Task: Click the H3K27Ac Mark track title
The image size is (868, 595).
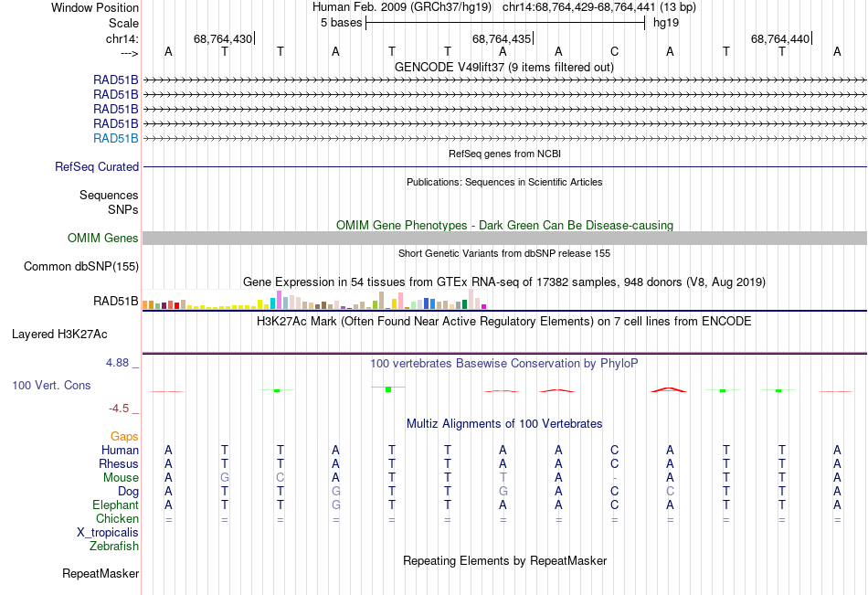Action: [504, 322]
